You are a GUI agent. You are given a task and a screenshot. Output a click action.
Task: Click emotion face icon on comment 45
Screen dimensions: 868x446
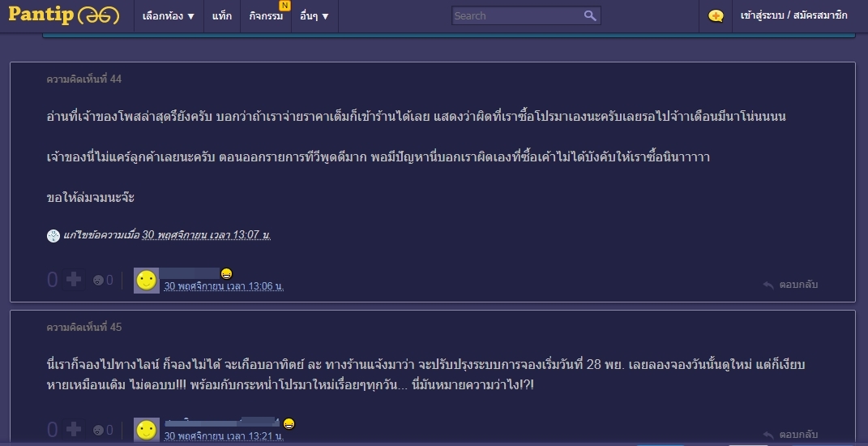click(x=99, y=431)
